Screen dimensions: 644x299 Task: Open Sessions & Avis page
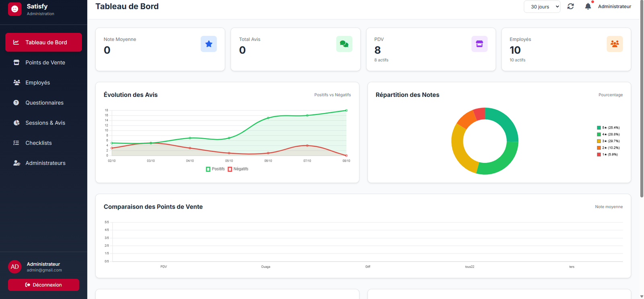tap(43, 123)
